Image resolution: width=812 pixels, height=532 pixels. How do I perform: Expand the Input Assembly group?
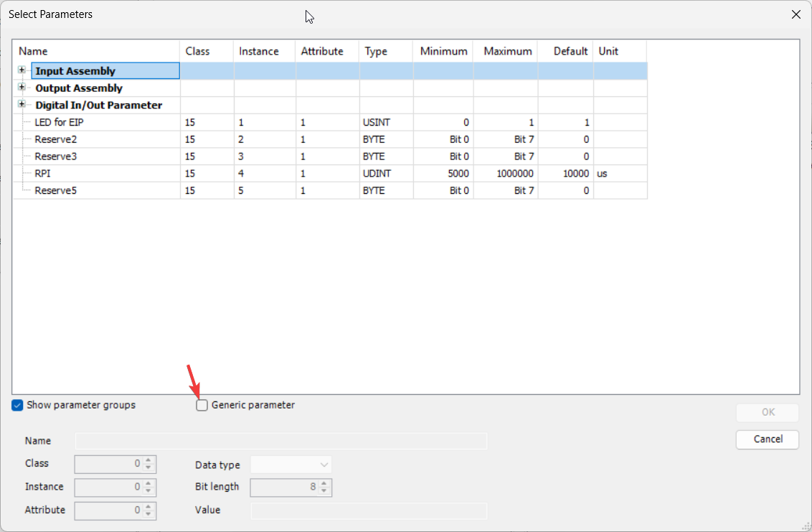pyautogui.click(x=22, y=70)
